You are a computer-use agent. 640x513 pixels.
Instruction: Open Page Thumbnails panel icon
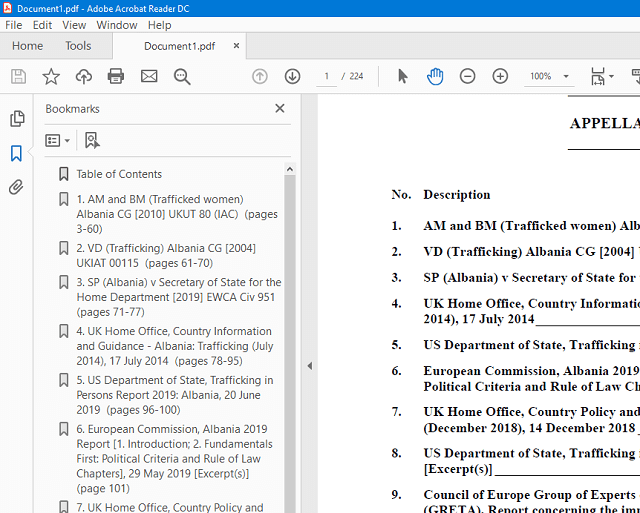[x=17, y=118]
